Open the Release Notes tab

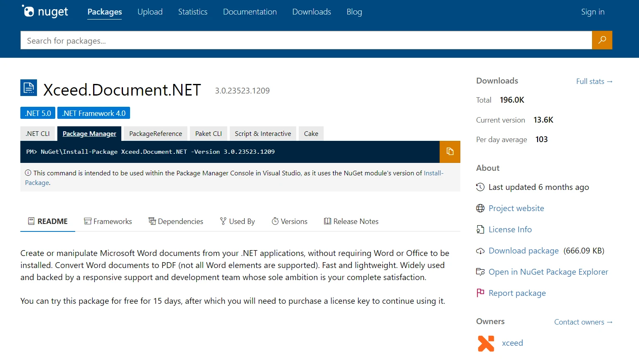coord(351,221)
